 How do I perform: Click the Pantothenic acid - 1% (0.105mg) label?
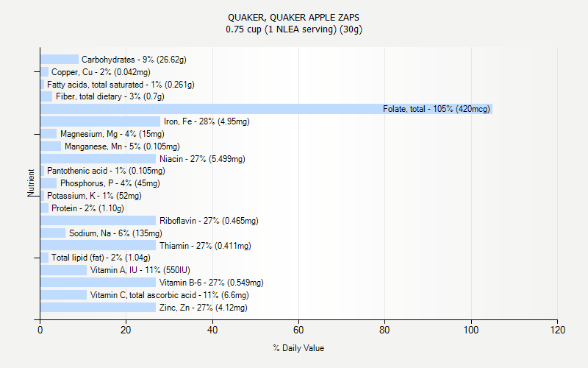pyautogui.click(x=106, y=171)
